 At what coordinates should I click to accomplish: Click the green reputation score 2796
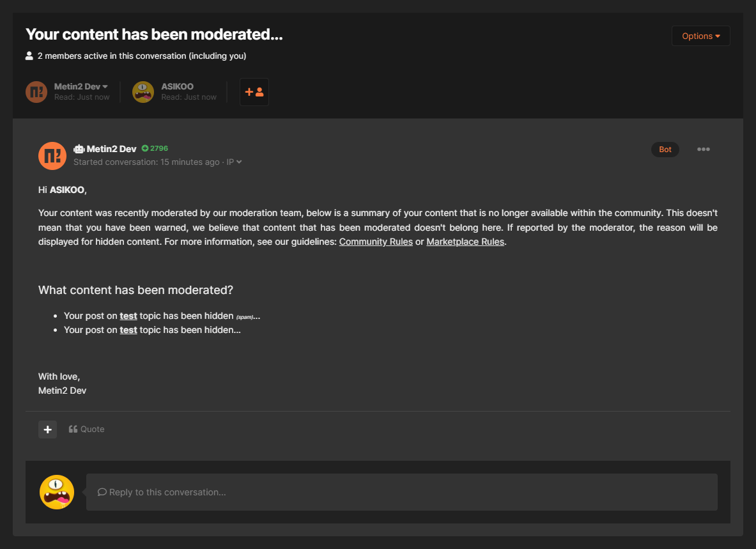tap(155, 148)
